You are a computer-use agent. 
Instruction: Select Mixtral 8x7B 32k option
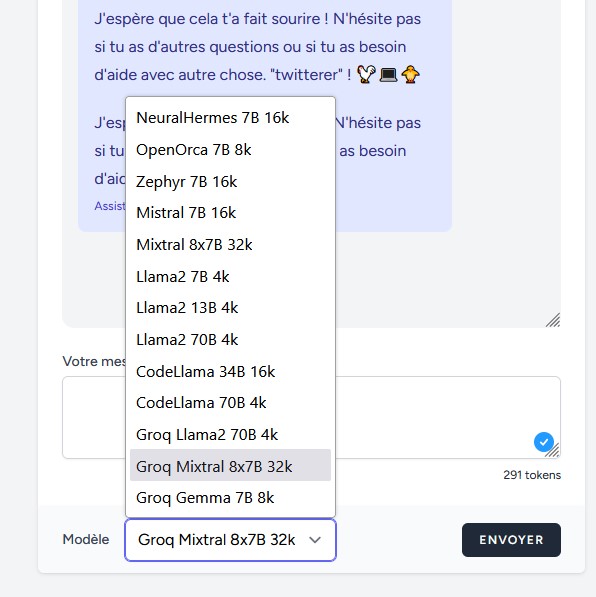pyautogui.click(x=230, y=245)
